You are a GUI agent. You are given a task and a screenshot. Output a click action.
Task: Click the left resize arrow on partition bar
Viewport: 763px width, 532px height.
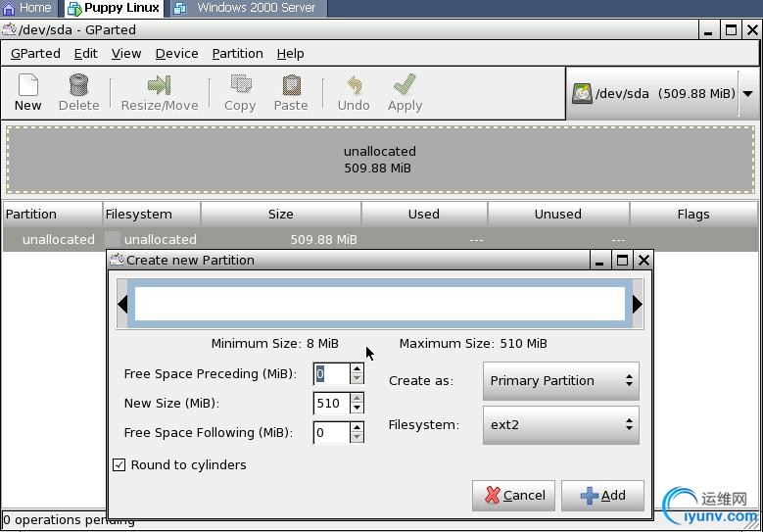122,304
